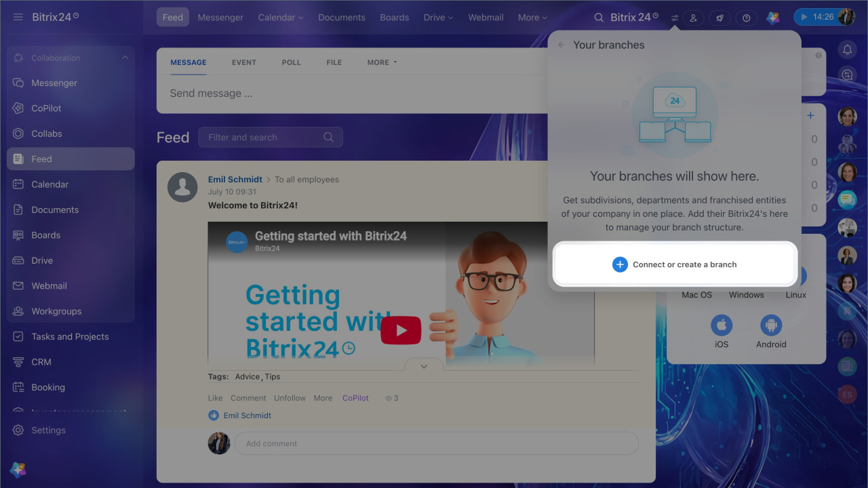Download the iOS app via the Apple icon

(722, 325)
